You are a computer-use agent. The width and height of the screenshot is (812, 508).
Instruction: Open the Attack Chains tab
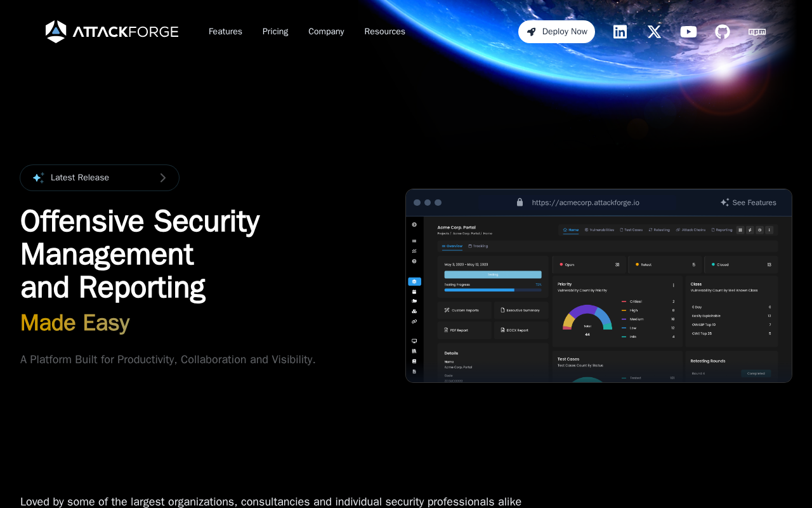click(x=691, y=230)
